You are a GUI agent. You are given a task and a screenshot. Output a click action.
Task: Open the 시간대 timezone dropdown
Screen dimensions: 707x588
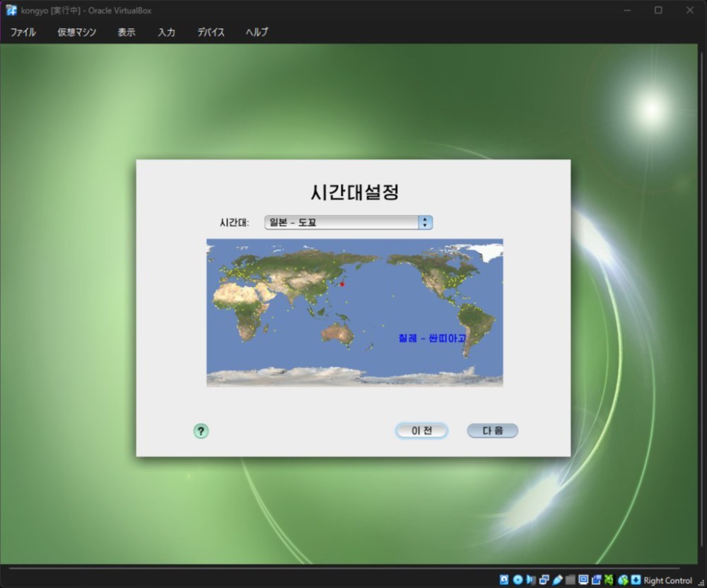(349, 223)
